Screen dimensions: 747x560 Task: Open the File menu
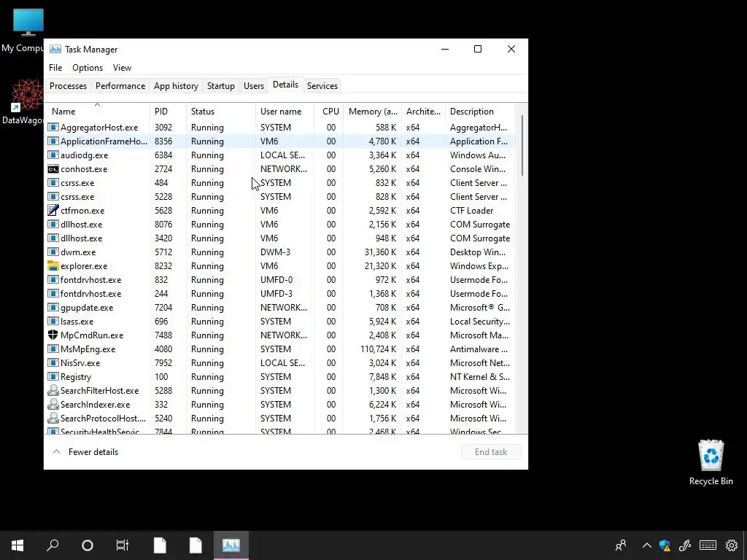[55, 68]
